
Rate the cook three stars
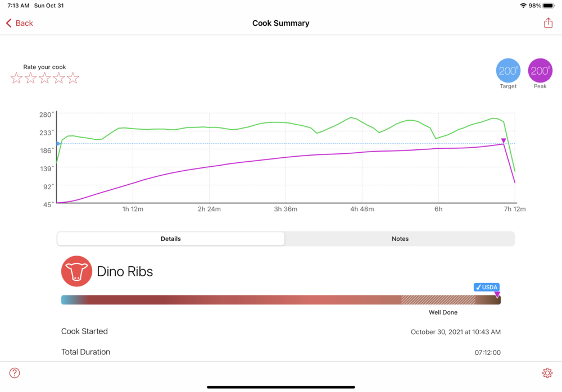44,79
